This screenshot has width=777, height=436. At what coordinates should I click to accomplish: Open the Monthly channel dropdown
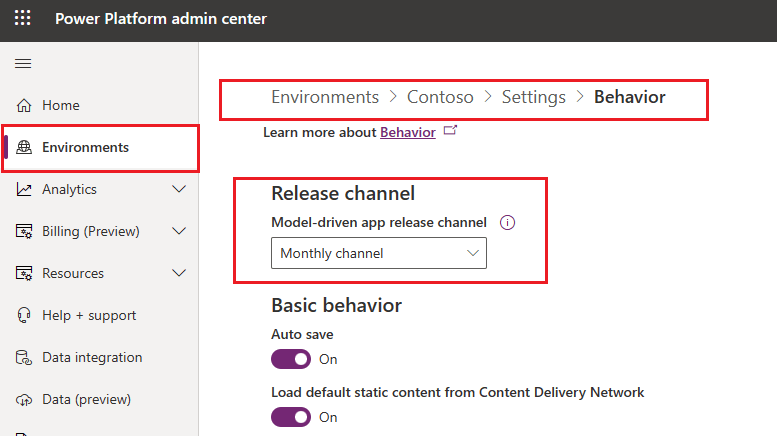[379, 254]
